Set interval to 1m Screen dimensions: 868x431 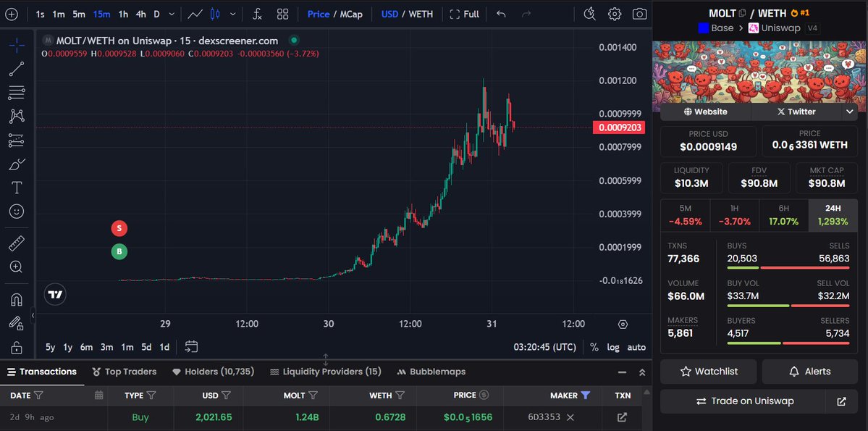[59, 14]
